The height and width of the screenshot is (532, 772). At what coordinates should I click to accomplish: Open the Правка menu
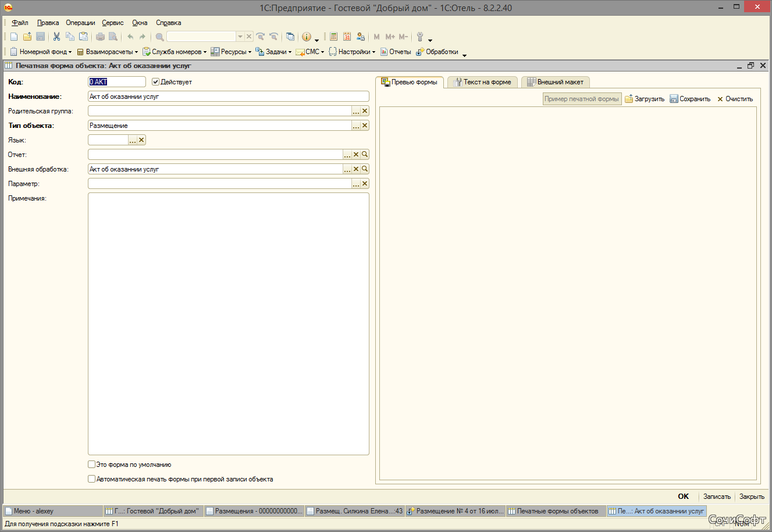point(48,23)
